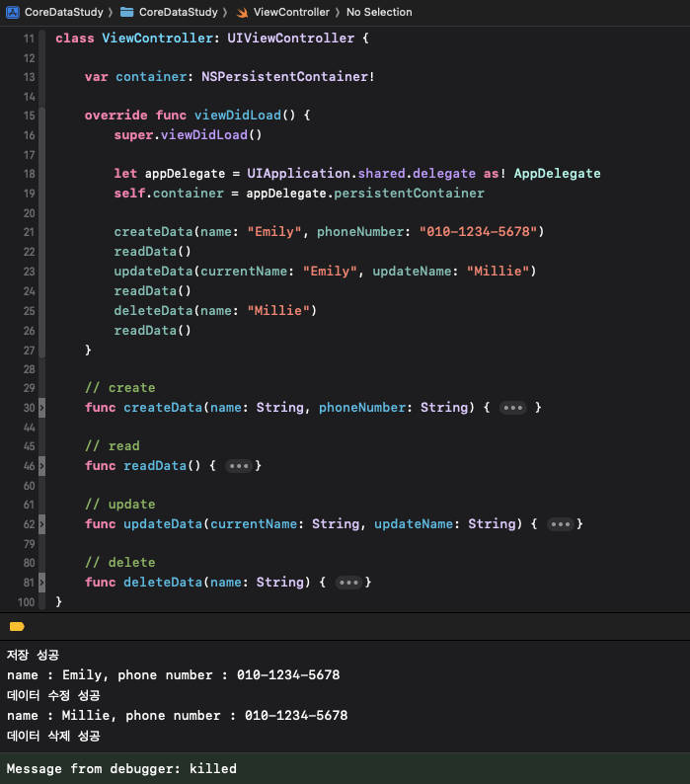Click console line with name Millie
The width and height of the screenshot is (690, 784).
(x=177, y=716)
